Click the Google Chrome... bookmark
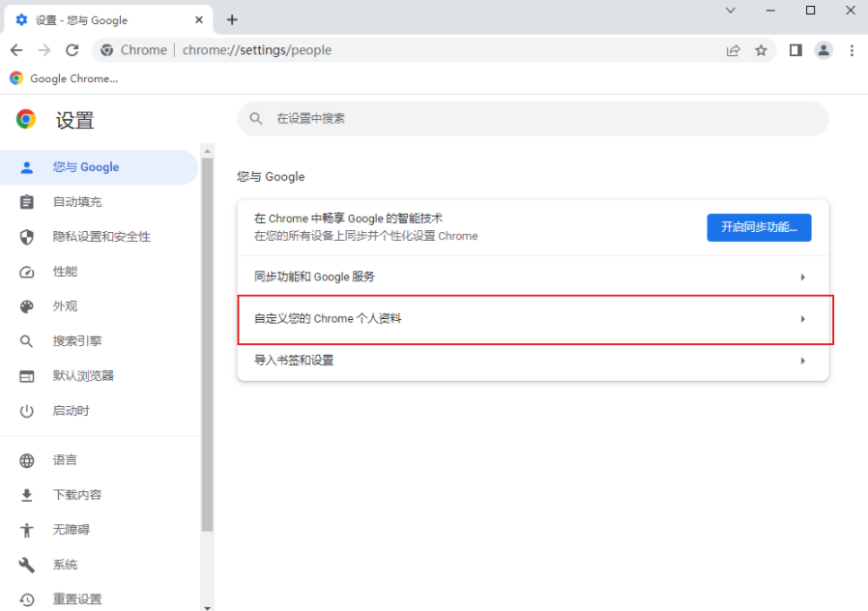 click(x=64, y=78)
